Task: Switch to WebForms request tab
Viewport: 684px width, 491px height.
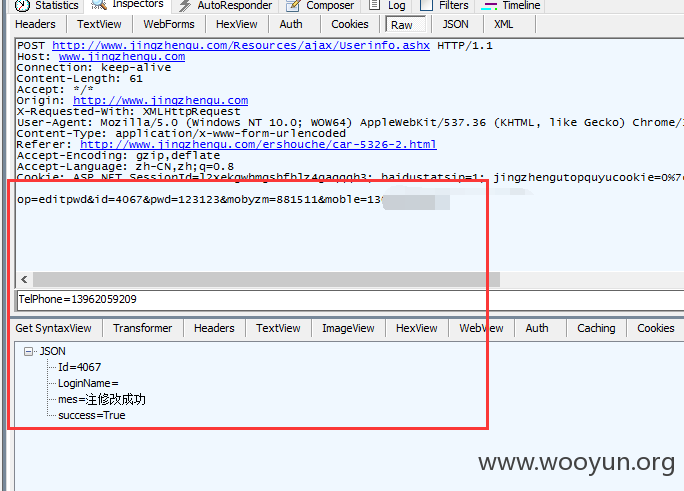Action: point(169,24)
